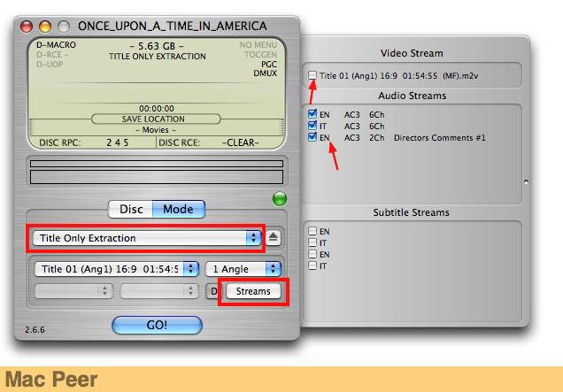Click the DISC RCE -CLEAR- value
This screenshot has width=563, height=392.
(240, 142)
